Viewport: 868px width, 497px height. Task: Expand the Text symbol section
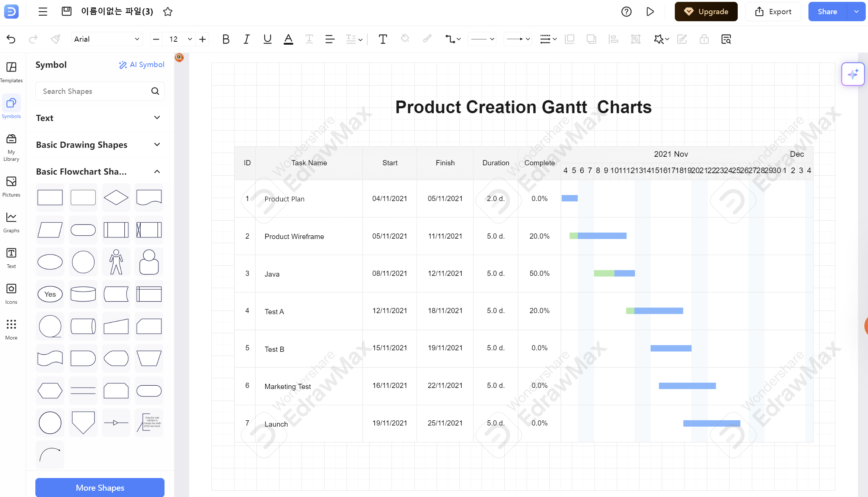click(x=100, y=118)
